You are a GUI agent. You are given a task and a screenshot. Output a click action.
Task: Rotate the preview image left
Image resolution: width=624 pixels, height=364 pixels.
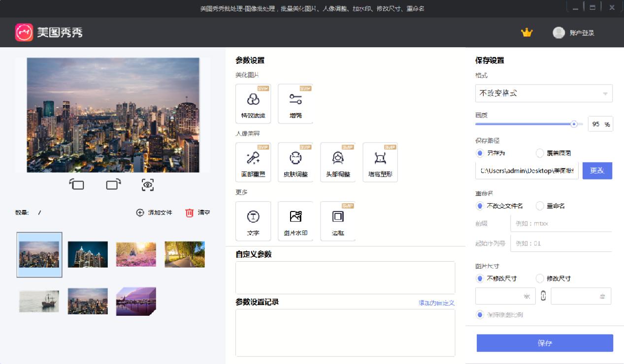[x=77, y=185]
